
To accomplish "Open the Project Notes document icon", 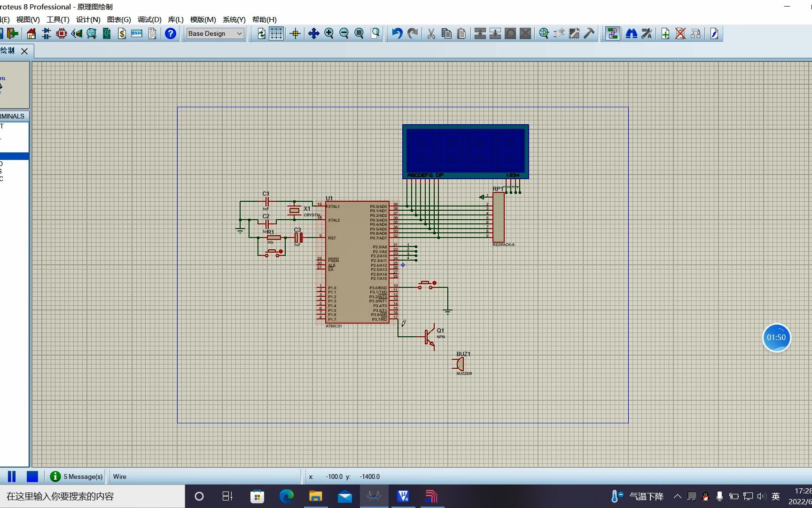I will coord(152,33).
